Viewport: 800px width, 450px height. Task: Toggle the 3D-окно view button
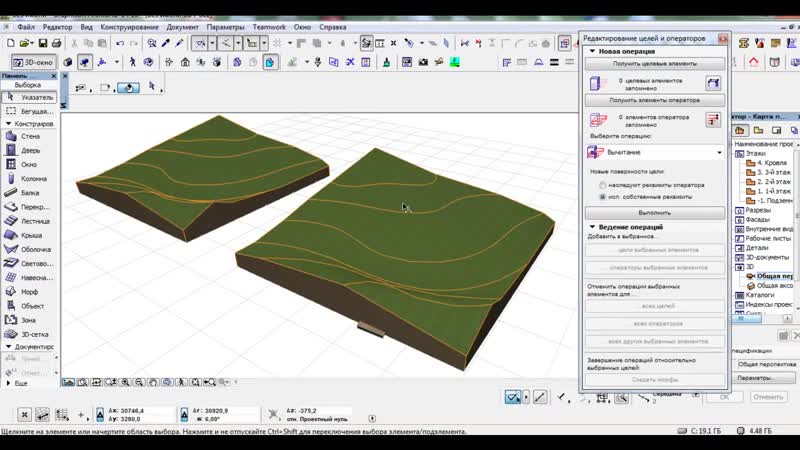[33, 62]
